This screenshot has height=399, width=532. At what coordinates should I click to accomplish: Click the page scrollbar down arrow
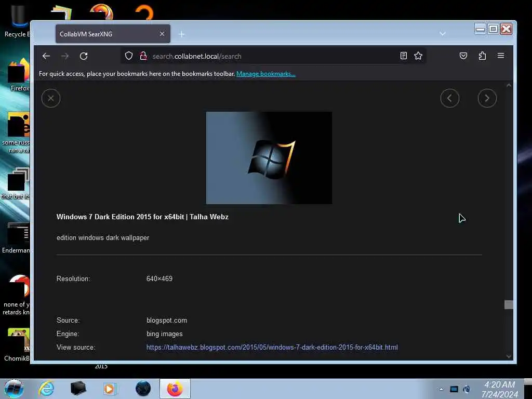(x=509, y=356)
